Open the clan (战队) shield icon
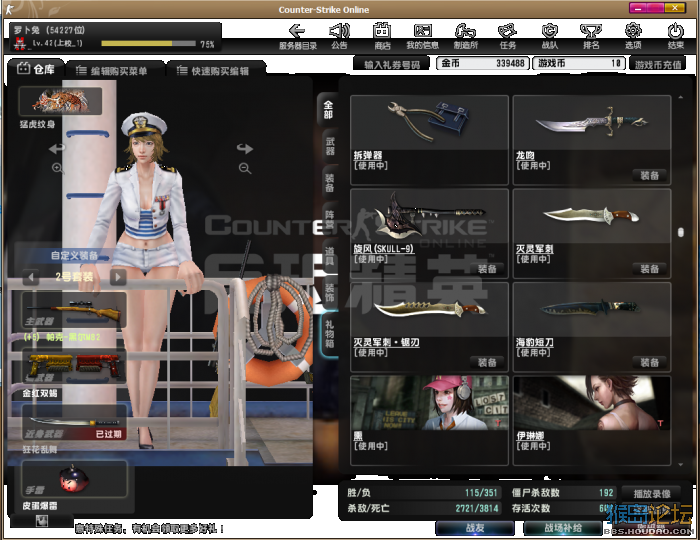Screen dimensions: 700x540 coord(550,36)
